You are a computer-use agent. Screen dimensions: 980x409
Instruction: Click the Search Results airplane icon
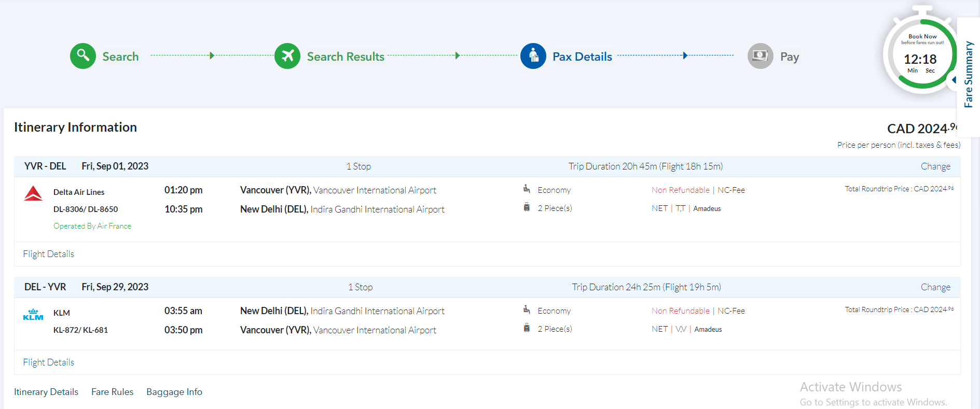[x=287, y=56]
